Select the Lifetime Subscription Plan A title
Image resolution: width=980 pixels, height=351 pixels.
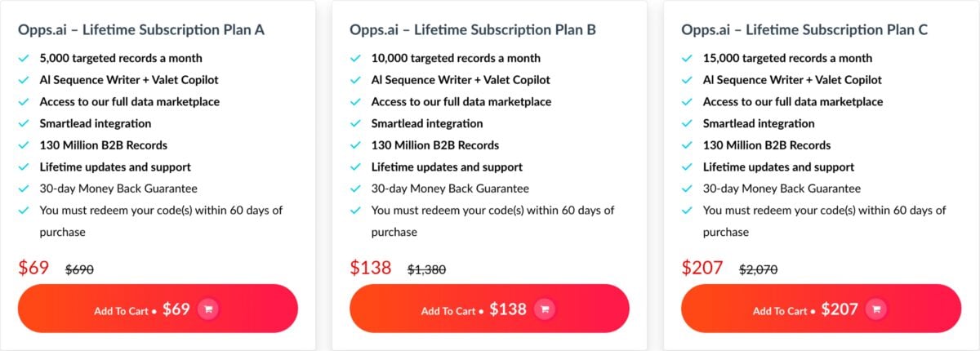(140, 30)
